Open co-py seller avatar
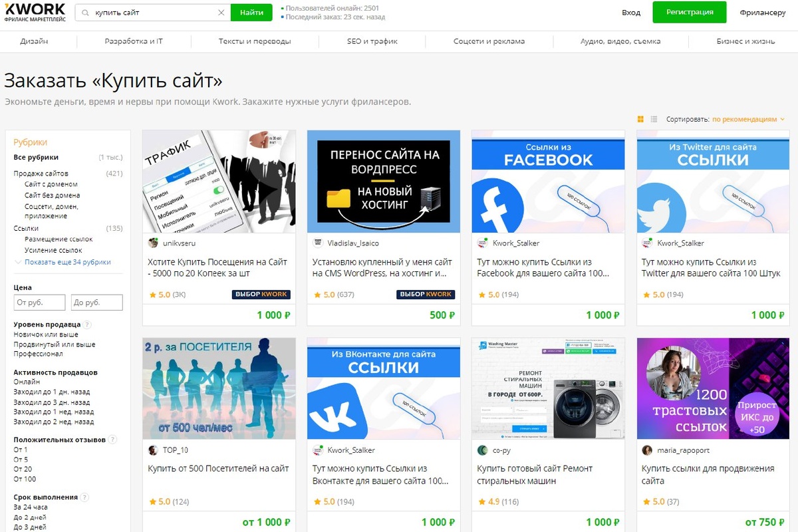Viewport: 798px width, 532px height. pos(483,450)
